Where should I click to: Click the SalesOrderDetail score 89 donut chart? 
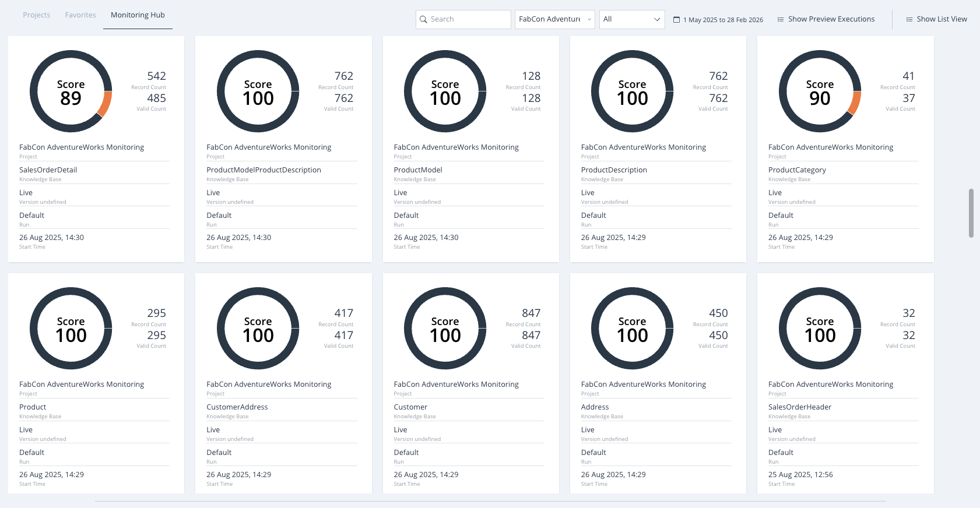click(71, 91)
